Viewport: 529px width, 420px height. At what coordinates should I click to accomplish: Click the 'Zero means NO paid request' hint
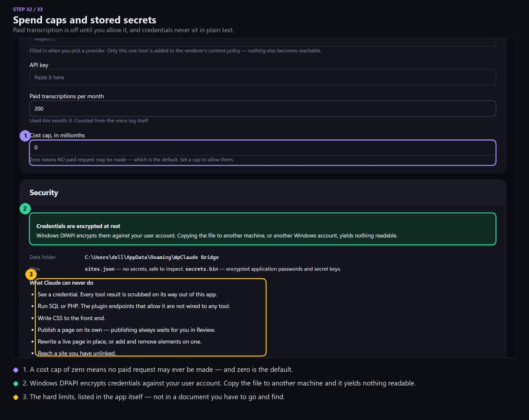(x=132, y=160)
